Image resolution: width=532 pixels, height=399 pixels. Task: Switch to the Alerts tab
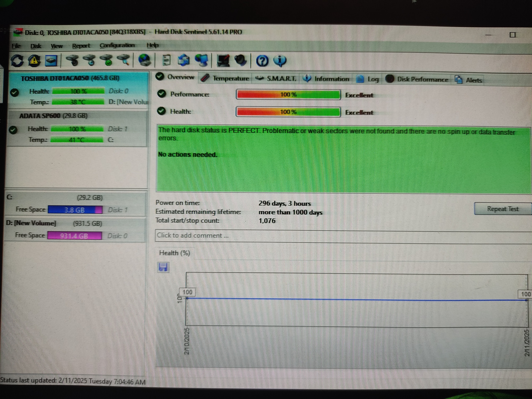point(468,80)
